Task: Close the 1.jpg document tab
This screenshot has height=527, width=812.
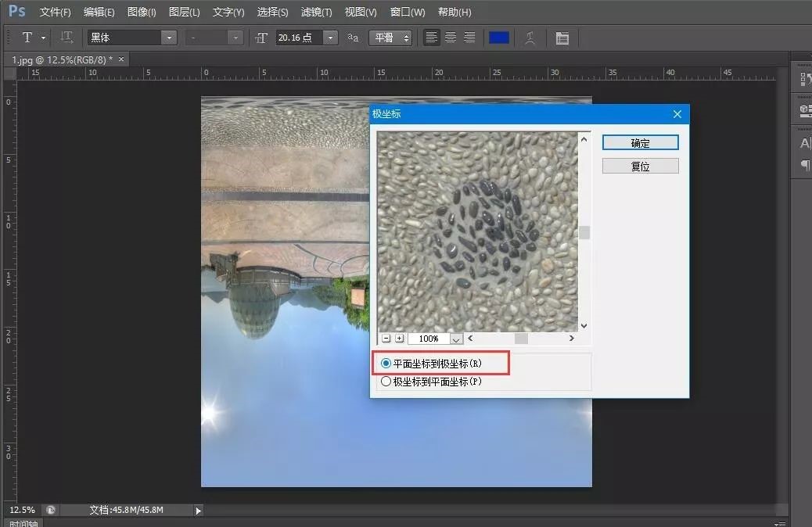Action: tap(121, 59)
